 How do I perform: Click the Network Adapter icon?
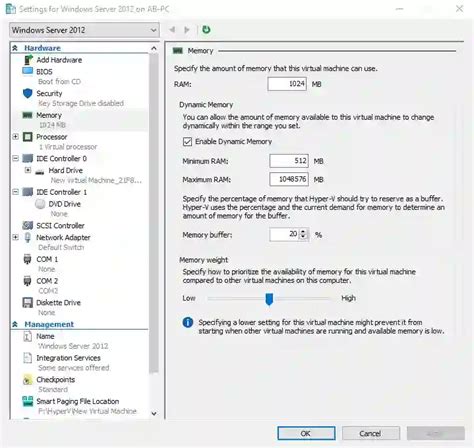28,237
